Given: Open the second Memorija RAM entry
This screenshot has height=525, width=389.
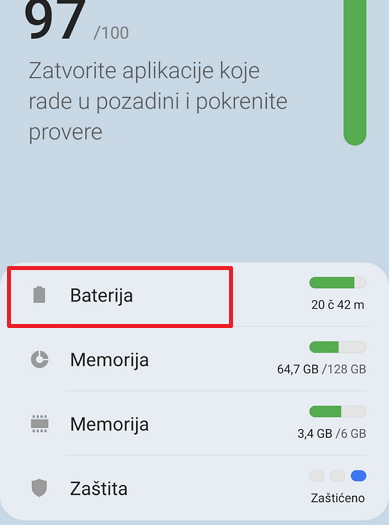Looking at the screenshot, I should point(194,424).
